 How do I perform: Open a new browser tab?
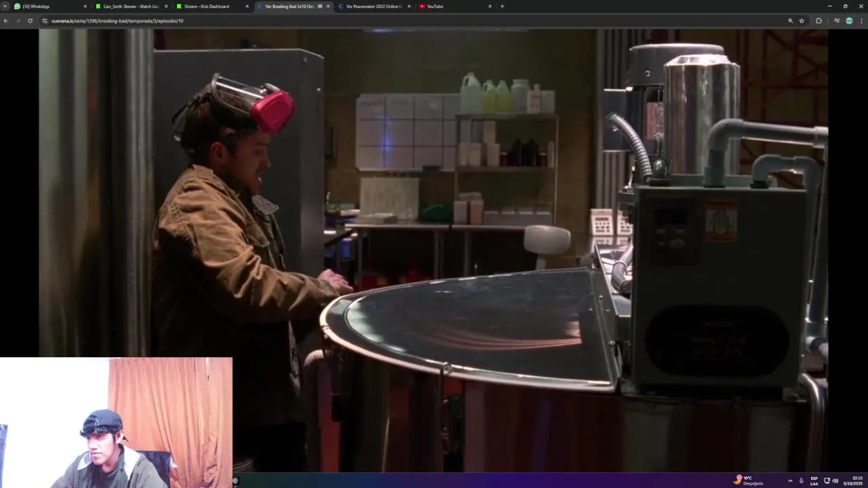pos(502,6)
